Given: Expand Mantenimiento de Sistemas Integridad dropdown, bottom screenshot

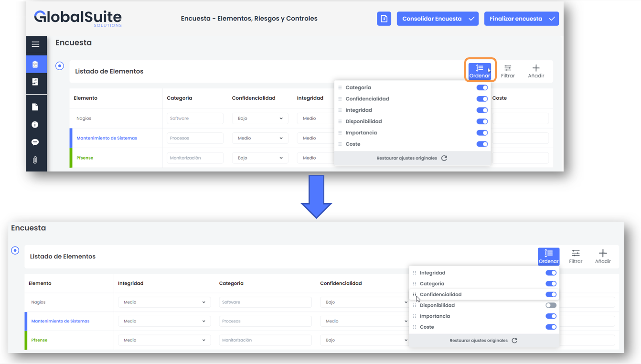Looking at the screenshot, I should point(164,321).
